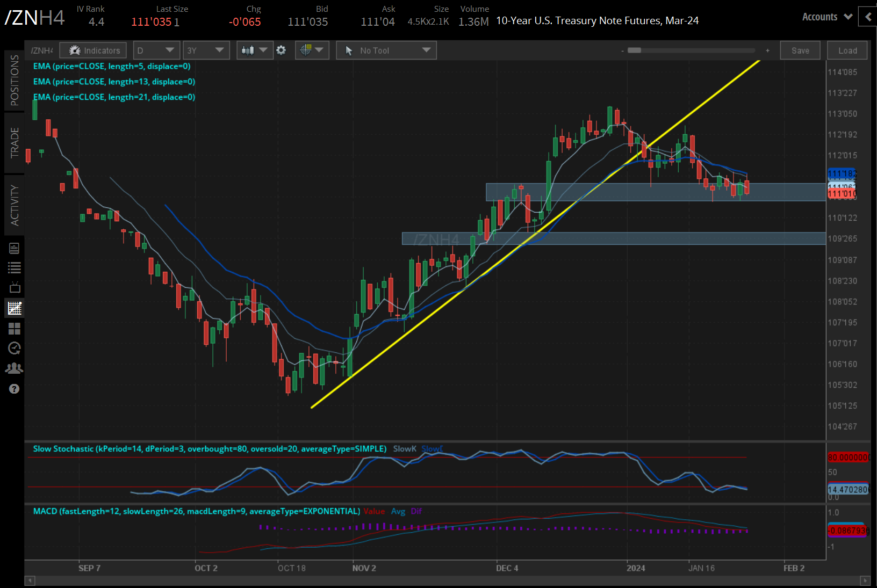Image resolution: width=877 pixels, height=588 pixels.
Task: Select the TV/media player sidebar icon
Action: click(x=14, y=287)
